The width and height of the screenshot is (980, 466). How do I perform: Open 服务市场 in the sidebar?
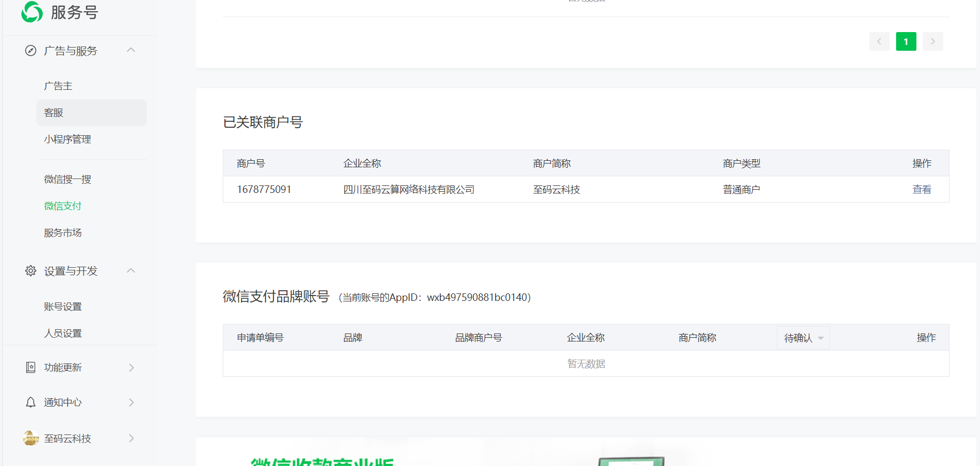point(63,233)
